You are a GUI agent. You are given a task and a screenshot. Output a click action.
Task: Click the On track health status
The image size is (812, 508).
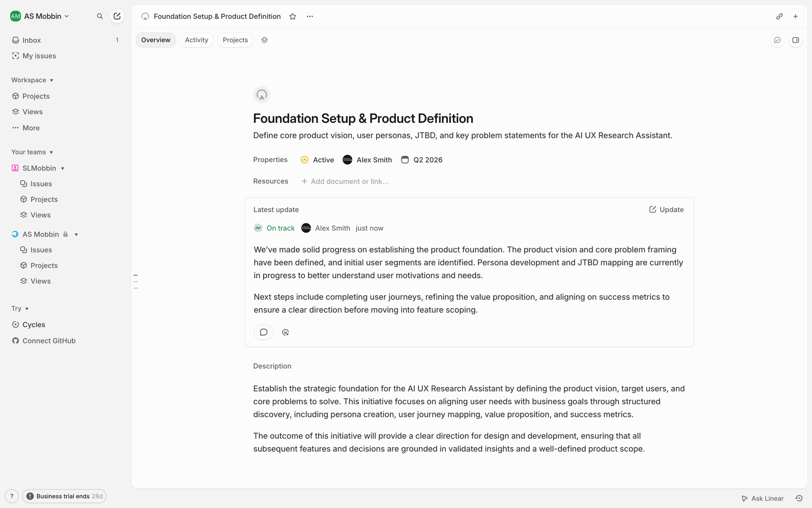[274, 228]
